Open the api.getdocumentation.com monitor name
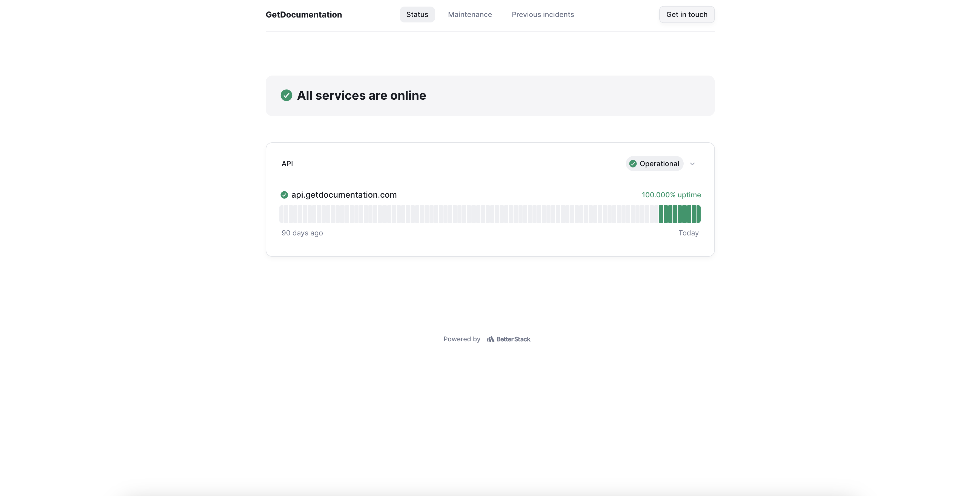 pos(343,195)
